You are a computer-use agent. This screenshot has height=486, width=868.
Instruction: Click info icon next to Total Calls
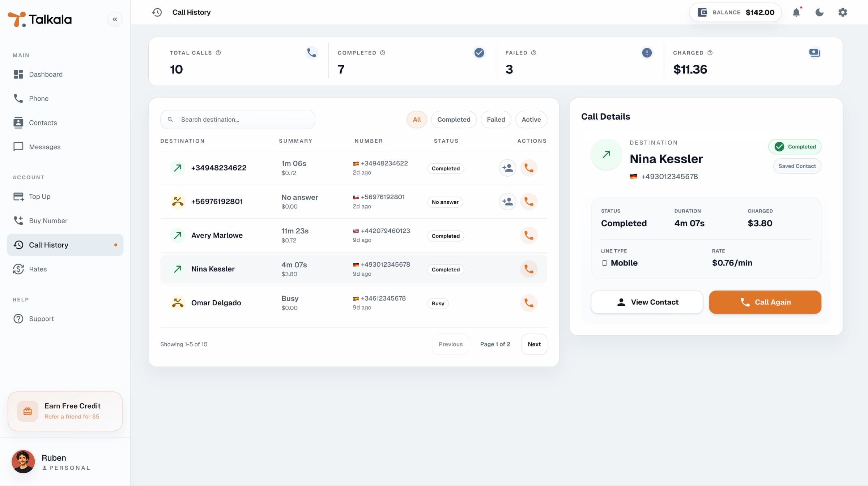pos(218,53)
